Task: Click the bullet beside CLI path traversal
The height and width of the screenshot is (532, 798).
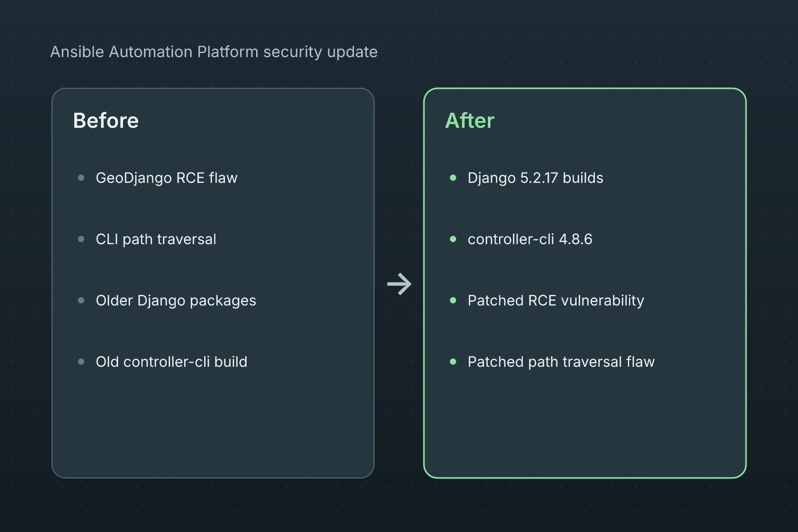Action: tap(81, 239)
